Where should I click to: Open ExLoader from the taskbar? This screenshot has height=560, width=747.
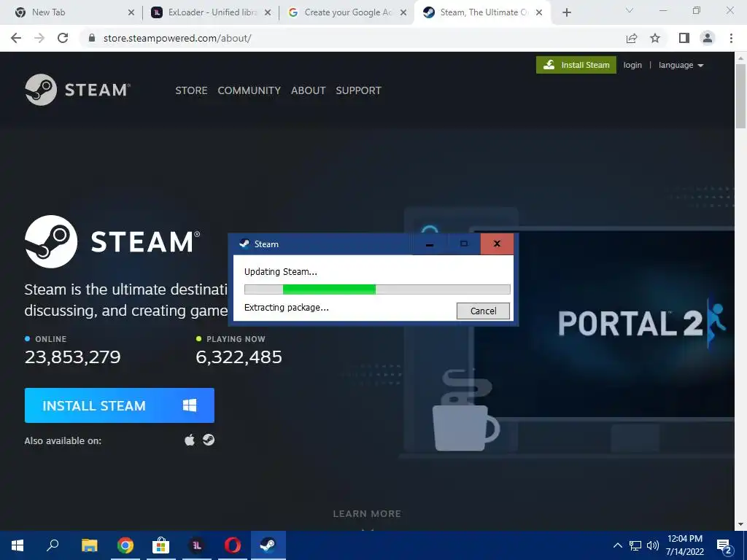point(197,545)
